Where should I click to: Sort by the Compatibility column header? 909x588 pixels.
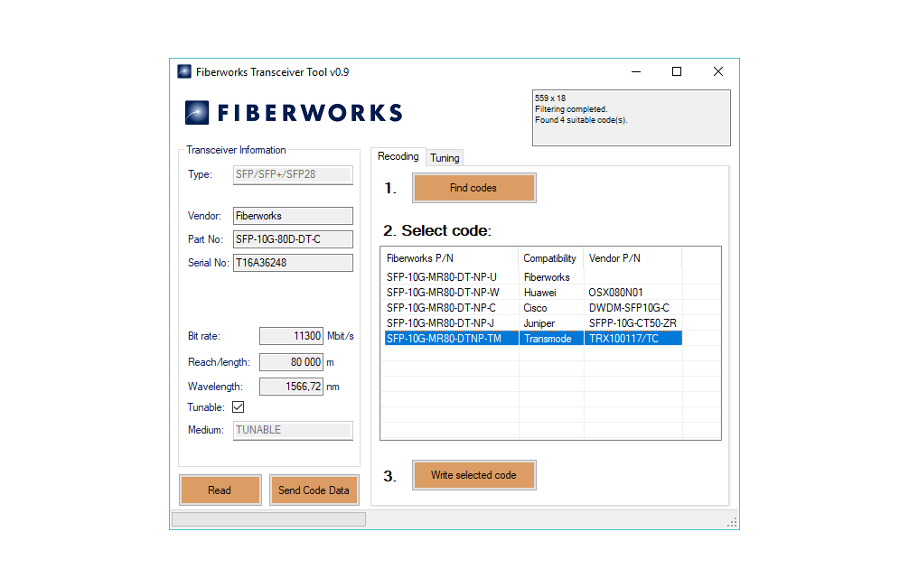click(551, 258)
